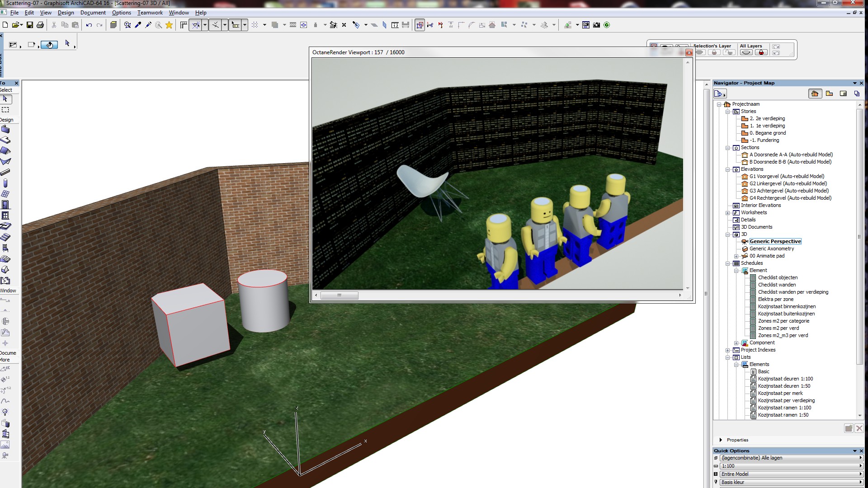The image size is (868, 488).
Task: Open the View Map navigator icon
Action: coord(829,94)
